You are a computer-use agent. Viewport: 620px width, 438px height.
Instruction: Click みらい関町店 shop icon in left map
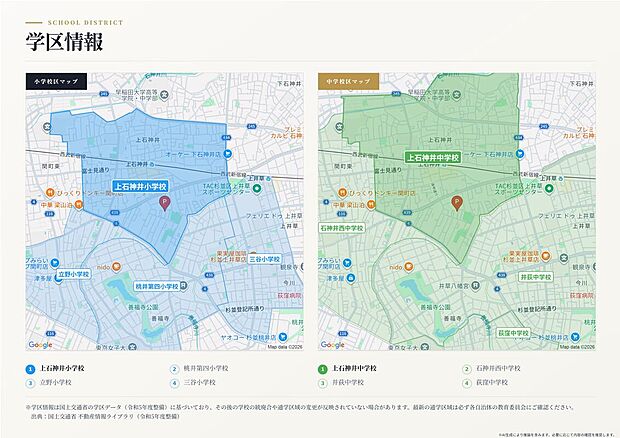click(55, 262)
